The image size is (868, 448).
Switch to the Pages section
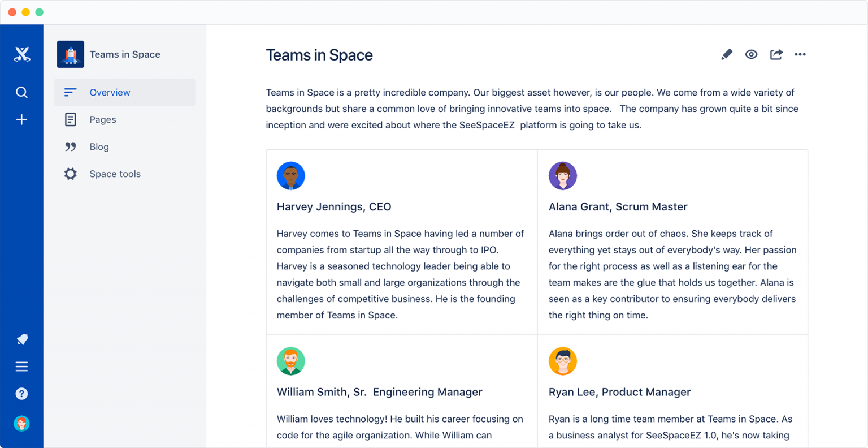point(102,119)
